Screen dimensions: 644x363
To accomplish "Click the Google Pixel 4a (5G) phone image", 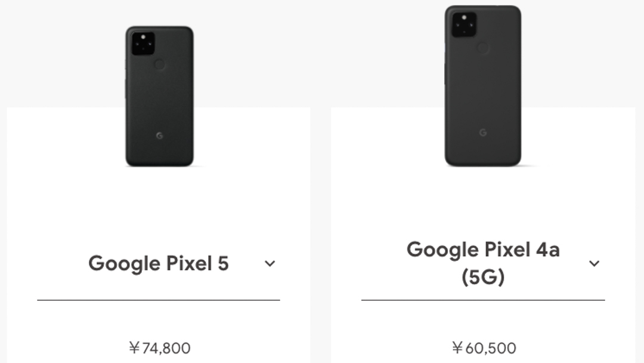I will tap(483, 87).
